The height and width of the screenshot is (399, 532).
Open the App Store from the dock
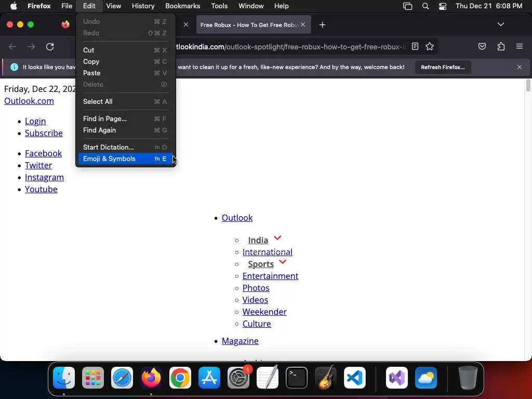pos(209,378)
